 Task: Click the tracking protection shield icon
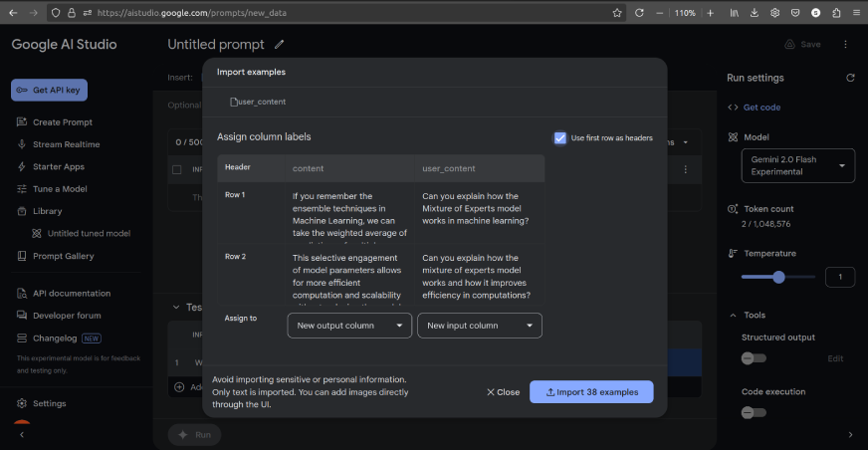[56, 13]
